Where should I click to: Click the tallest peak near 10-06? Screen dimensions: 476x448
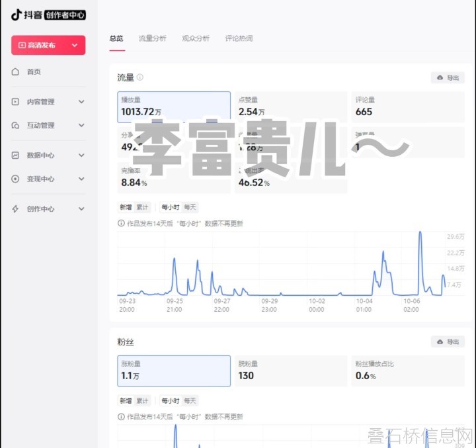[x=420, y=233]
